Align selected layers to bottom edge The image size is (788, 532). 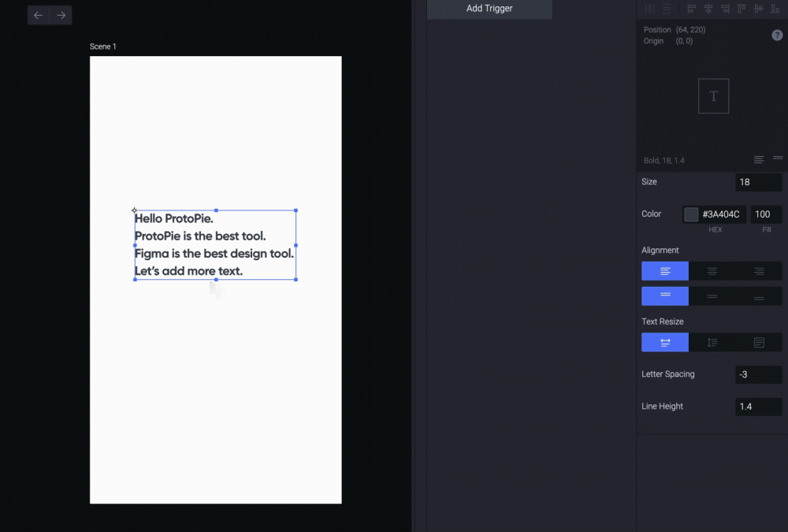[775, 9]
